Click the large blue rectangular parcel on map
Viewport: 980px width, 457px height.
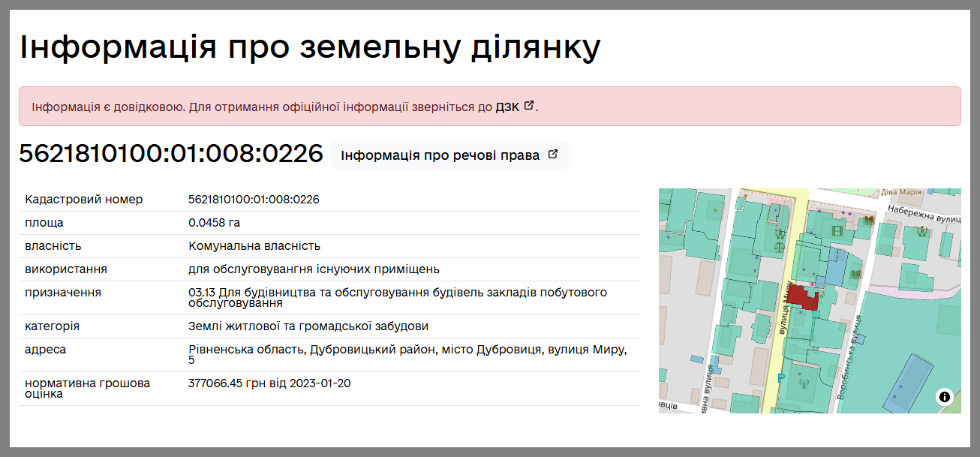906,382
